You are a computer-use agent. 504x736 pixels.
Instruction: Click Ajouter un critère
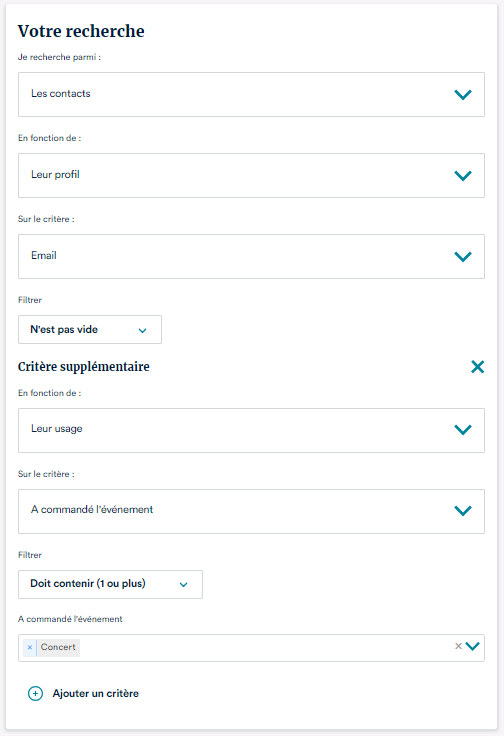coord(95,693)
